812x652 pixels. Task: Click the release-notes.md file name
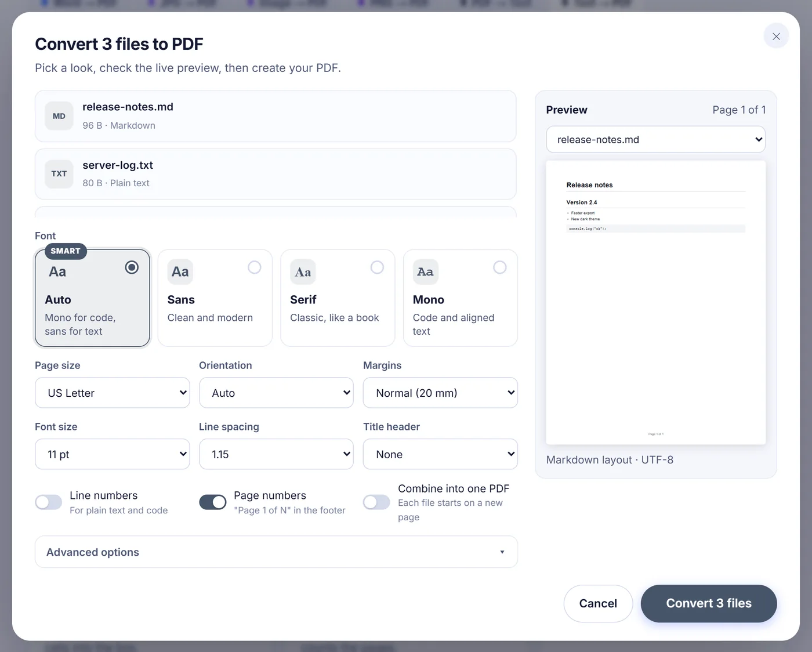tap(128, 107)
